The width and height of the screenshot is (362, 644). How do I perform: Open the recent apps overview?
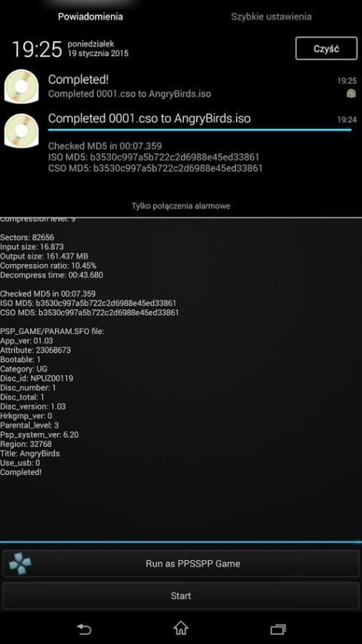tap(278, 629)
